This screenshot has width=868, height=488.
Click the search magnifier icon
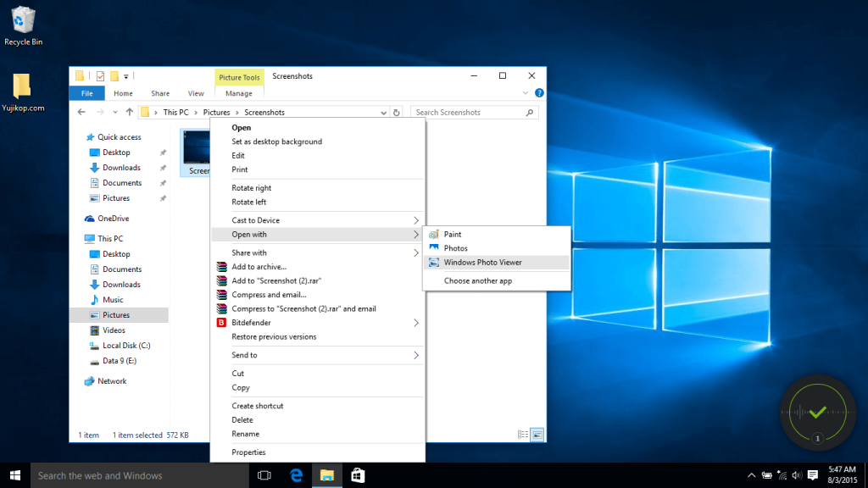(x=529, y=113)
